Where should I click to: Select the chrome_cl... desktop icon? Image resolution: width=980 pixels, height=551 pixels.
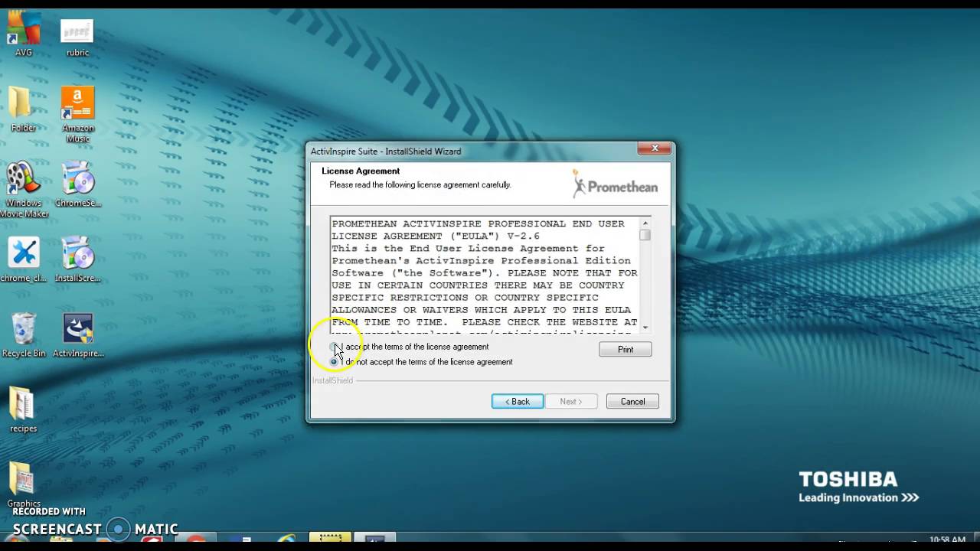(23, 259)
